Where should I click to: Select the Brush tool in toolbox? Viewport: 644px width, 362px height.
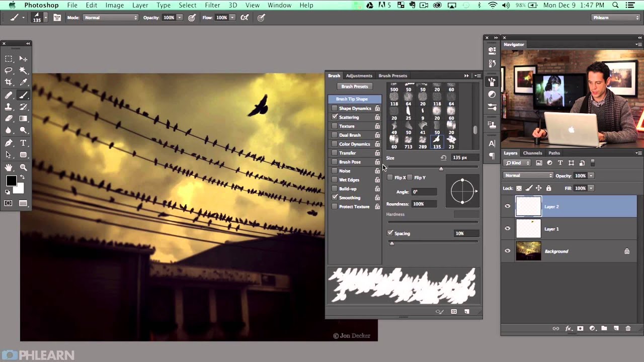[23, 95]
